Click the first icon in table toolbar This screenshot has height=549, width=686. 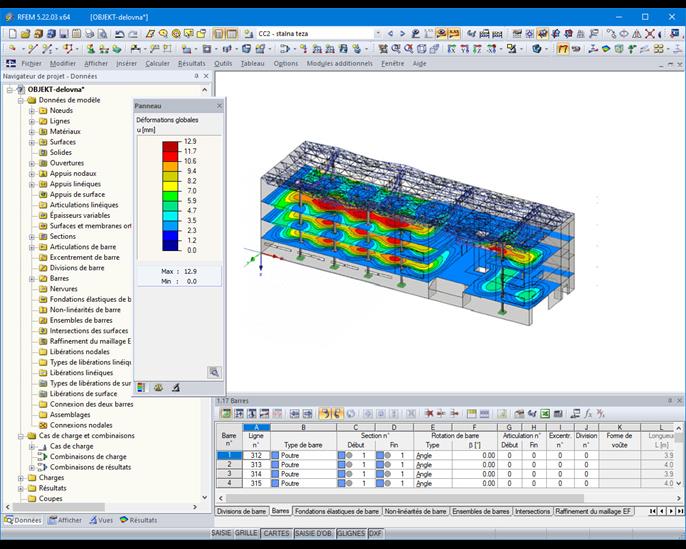(226, 413)
